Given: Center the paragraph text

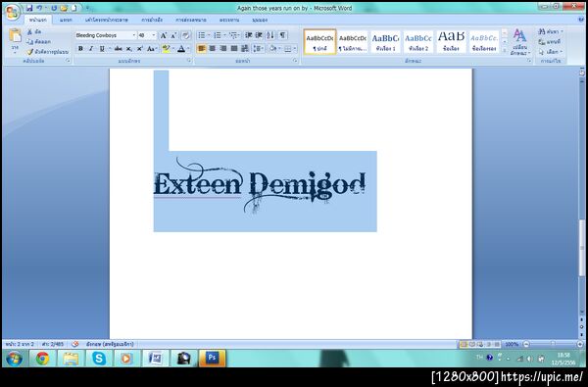Looking at the screenshot, I should [213, 49].
